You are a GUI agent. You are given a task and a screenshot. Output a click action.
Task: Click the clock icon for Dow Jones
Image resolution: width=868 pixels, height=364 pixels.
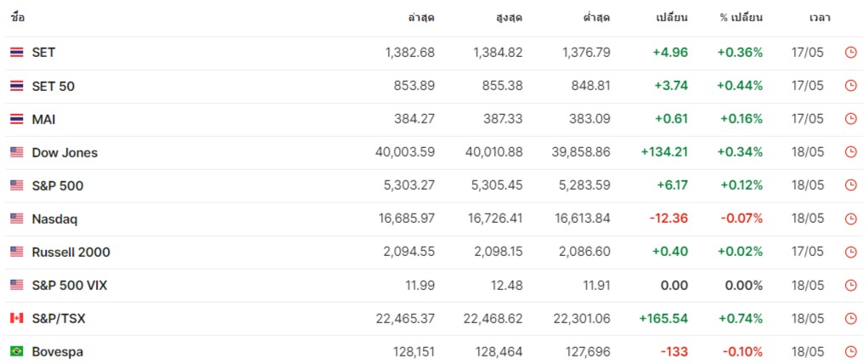click(850, 152)
